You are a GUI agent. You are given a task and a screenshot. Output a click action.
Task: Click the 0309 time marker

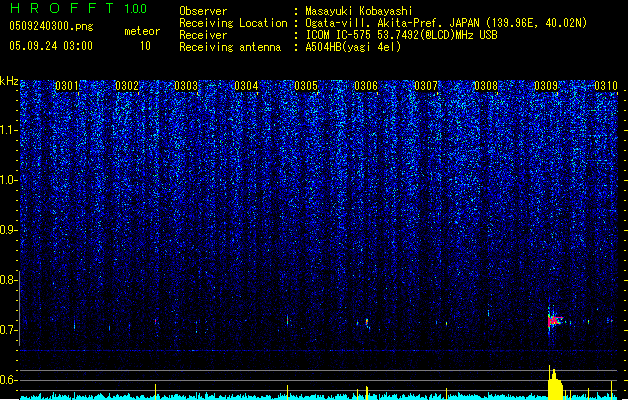pyautogui.click(x=546, y=86)
